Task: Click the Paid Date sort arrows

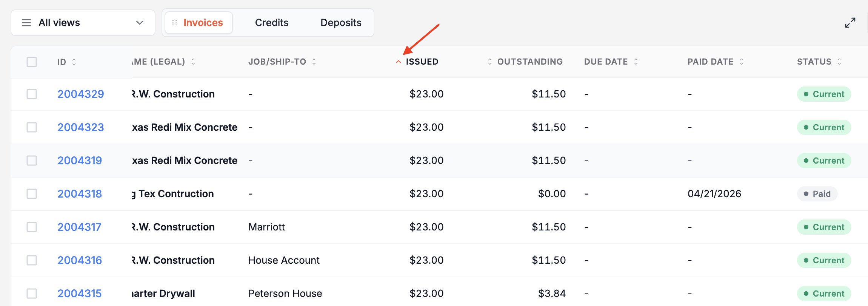Action: (742, 62)
